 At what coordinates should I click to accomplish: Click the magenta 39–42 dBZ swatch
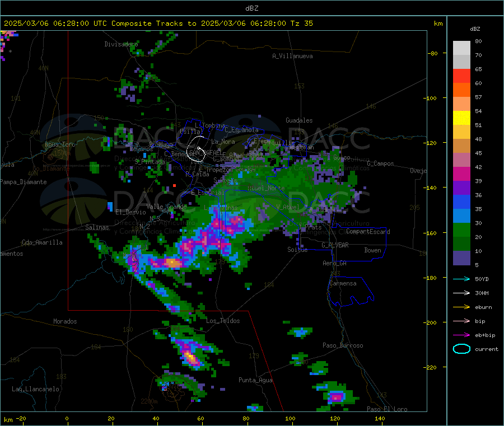[x=461, y=174]
